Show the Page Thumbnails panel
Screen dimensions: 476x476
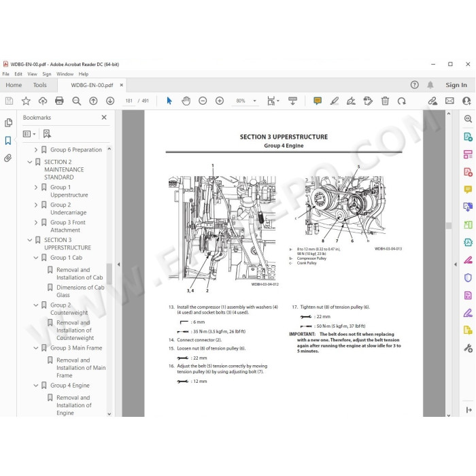[8, 122]
